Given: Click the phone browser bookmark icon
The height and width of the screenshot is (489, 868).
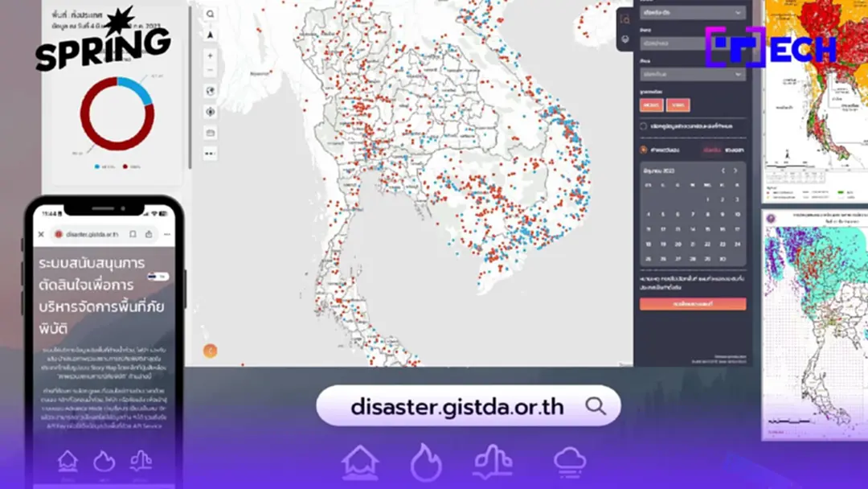Looking at the screenshot, I should coord(133,234).
